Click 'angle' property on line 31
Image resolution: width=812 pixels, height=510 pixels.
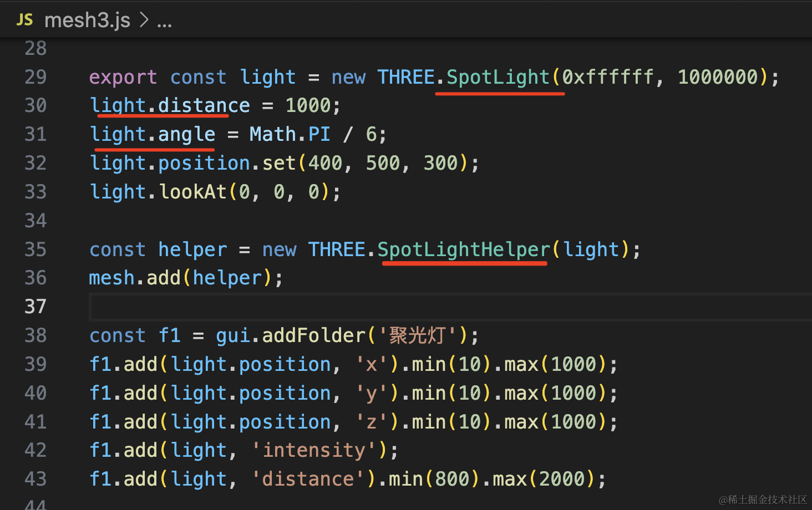tap(187, 135)
